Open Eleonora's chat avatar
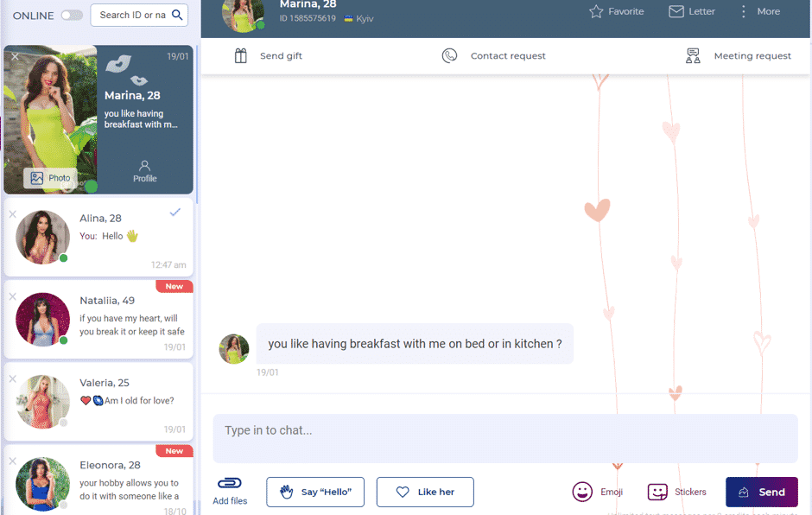The width and height of the screenshot is (812, 515). [x=42, y=485]
